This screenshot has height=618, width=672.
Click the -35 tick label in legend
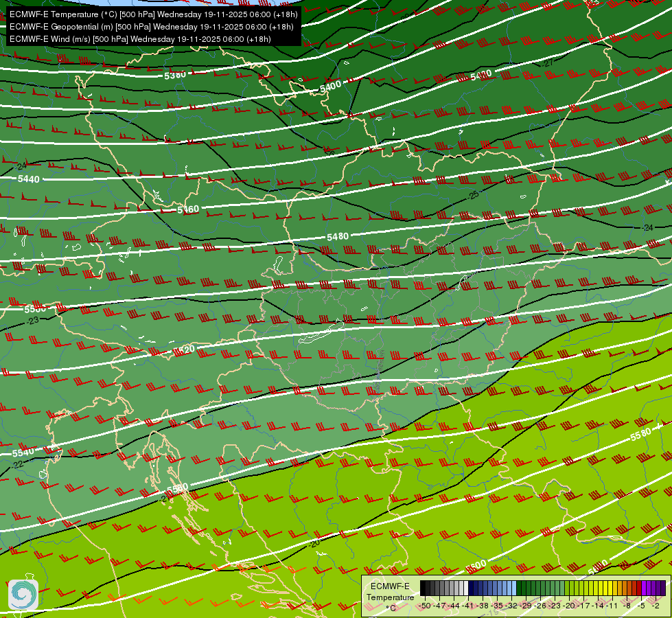tap(497, 606)
